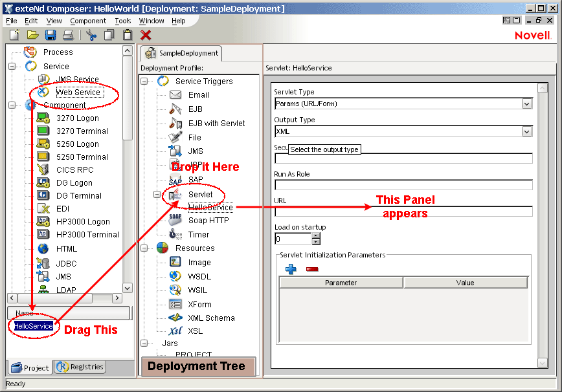Click the Load on startup number field
The width and height of the screenshot is (562, 392).
pyautogui.click(x=293, y=239)
